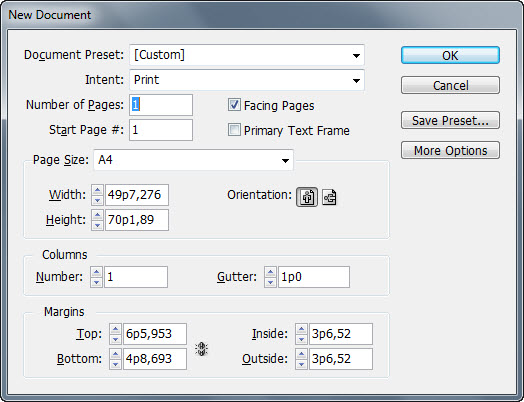This screenshot has height=402, width=524.
Task: Open the Document Preset dropdown
Action: tap(247, 55)
